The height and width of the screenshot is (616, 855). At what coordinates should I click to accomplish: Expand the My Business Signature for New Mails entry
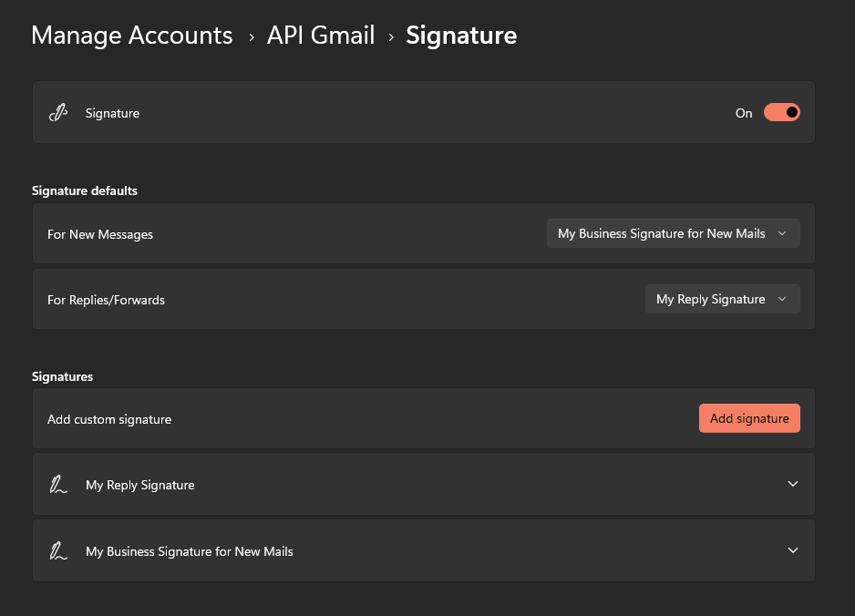(423, 550)
